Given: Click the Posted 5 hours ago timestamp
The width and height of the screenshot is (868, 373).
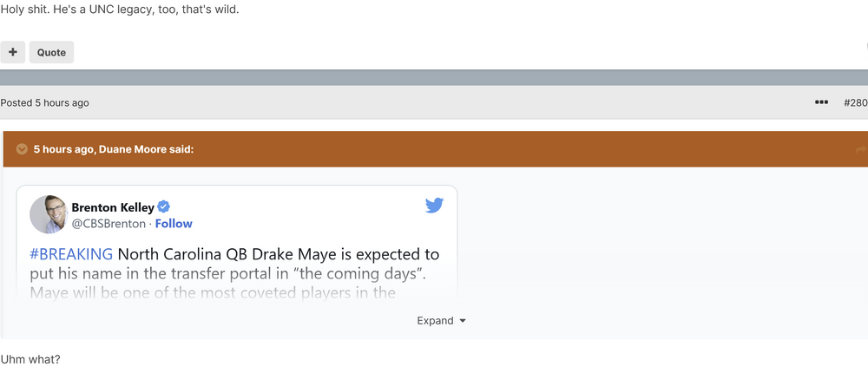Looking at the screenshot, I should tap(44, 102).
